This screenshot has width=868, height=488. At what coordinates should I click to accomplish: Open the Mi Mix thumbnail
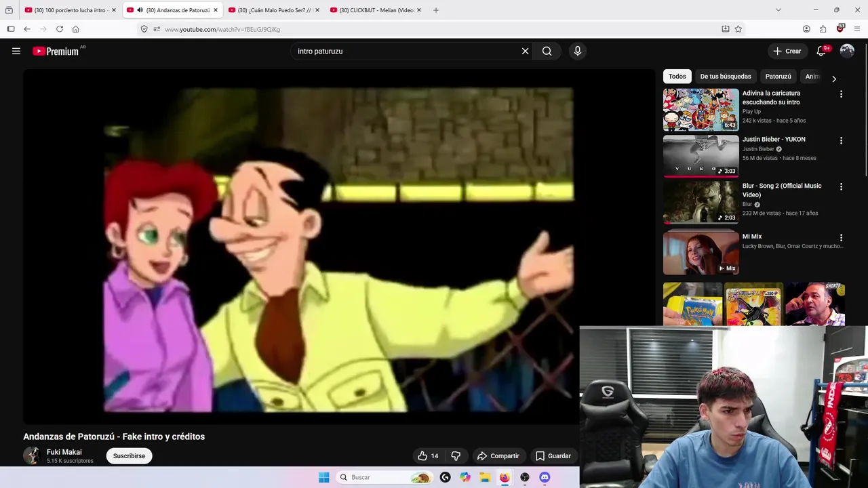(x=701, y=252)
